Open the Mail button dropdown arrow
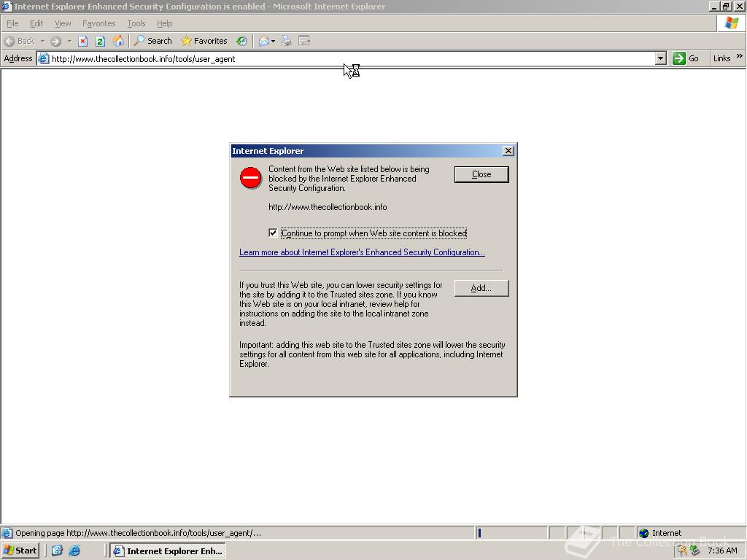747x560 pixels. pos(273,42)
